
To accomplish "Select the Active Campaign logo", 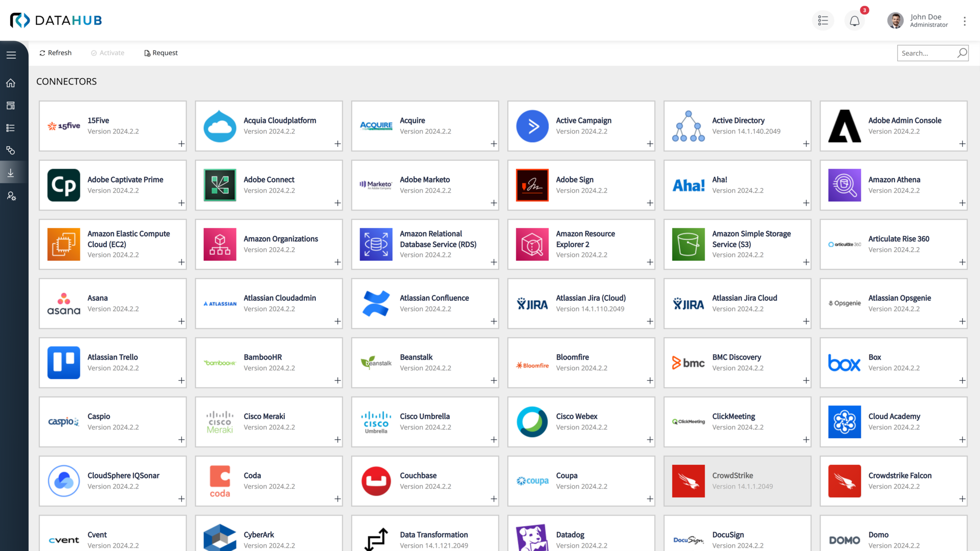I will (532, 126).
